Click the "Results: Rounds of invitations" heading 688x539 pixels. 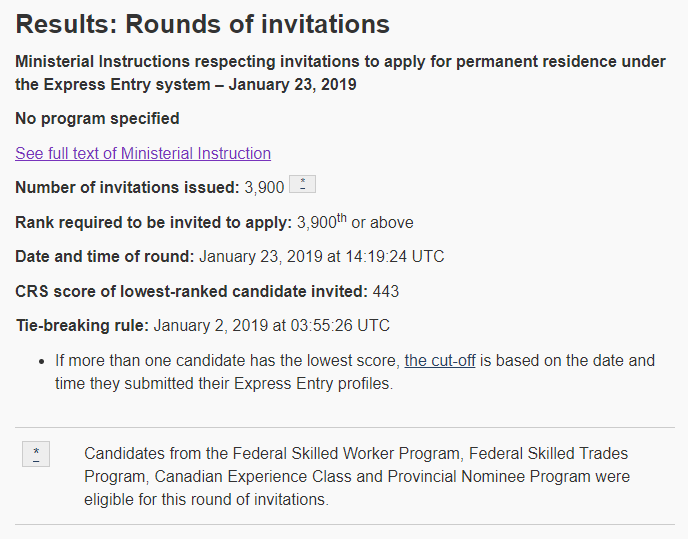point(203,25)
